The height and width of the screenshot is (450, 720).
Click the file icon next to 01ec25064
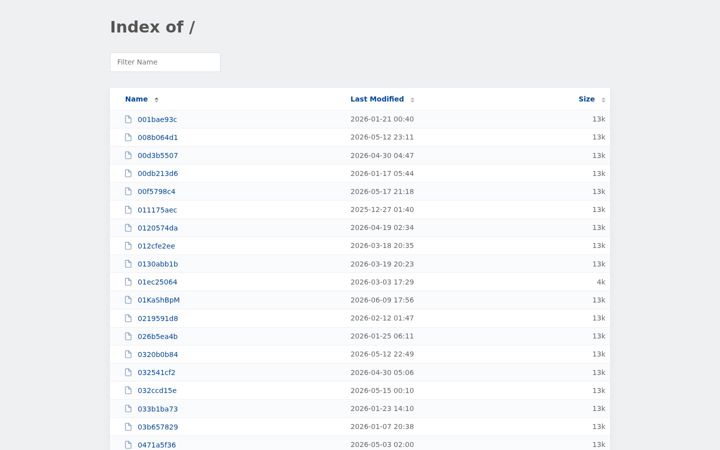click(x=128, y=282)
